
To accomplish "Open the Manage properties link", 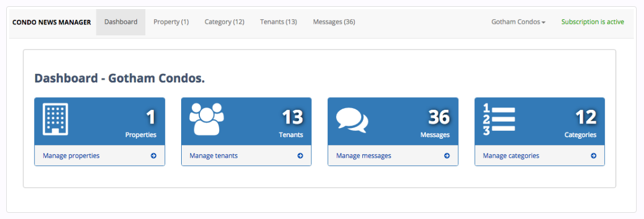I will pos(71,156).
